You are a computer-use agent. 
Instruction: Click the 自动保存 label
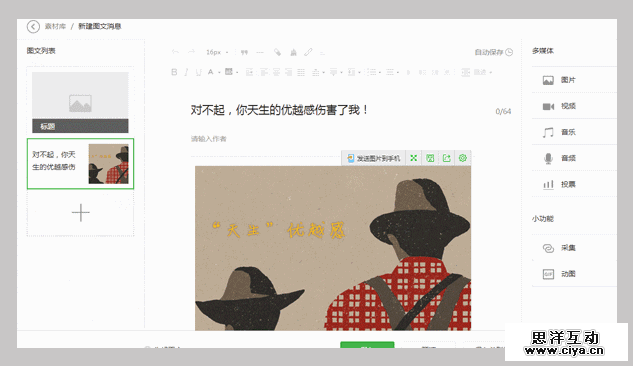click(x=489, y=52)
